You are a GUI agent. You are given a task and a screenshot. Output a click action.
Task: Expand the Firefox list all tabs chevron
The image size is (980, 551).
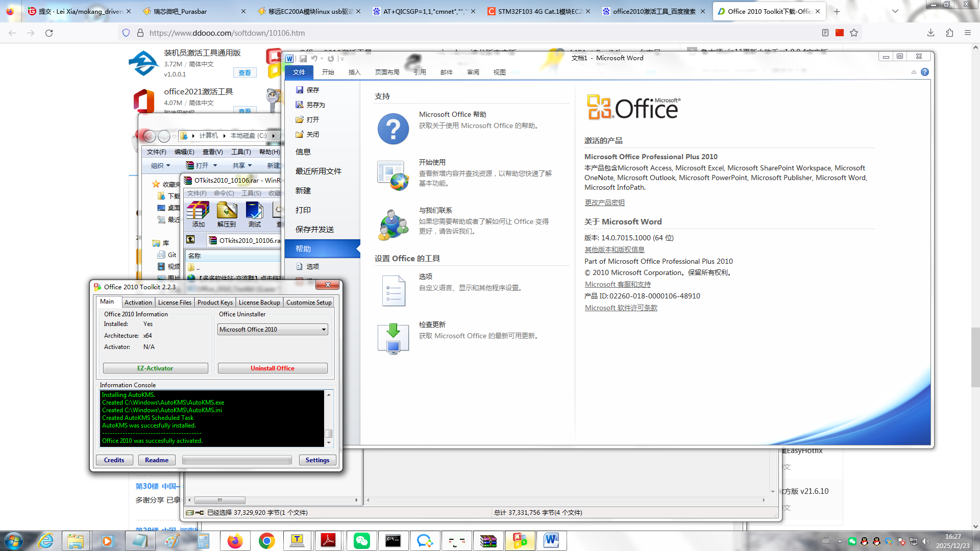pos(895,11)
